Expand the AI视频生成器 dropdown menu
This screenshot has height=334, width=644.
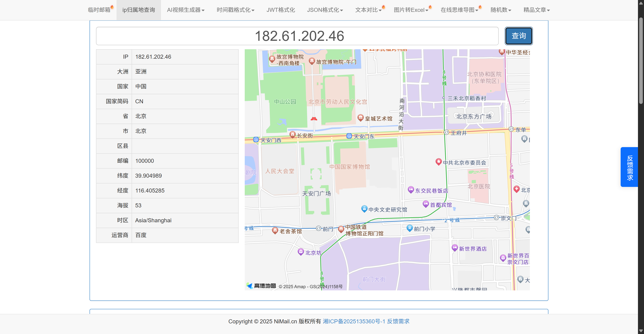(x=186, y=10)
